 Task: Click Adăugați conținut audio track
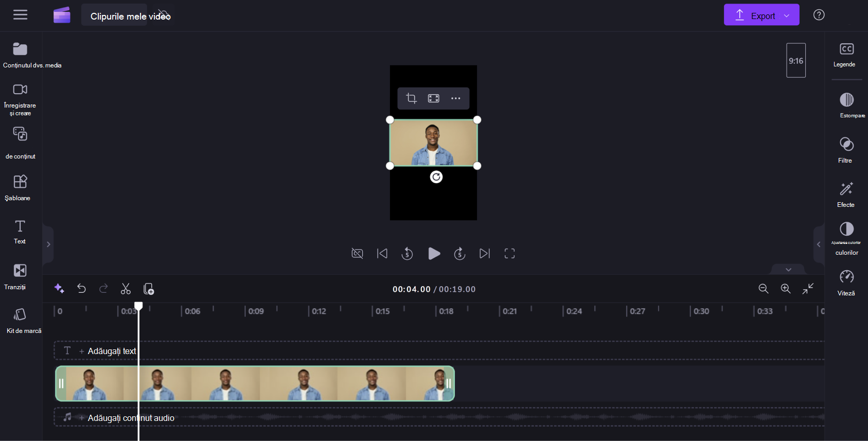(x=131, y=418)
